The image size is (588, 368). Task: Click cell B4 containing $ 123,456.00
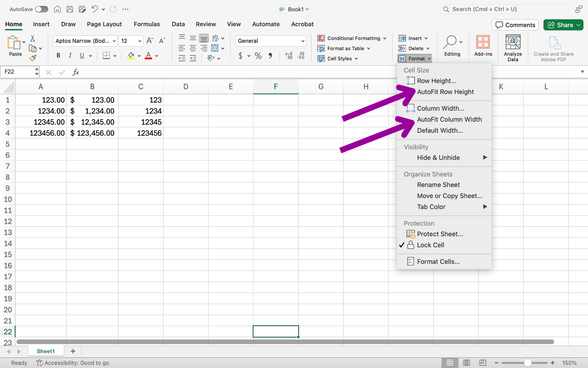pyautogui.click(x=92, y=133)
